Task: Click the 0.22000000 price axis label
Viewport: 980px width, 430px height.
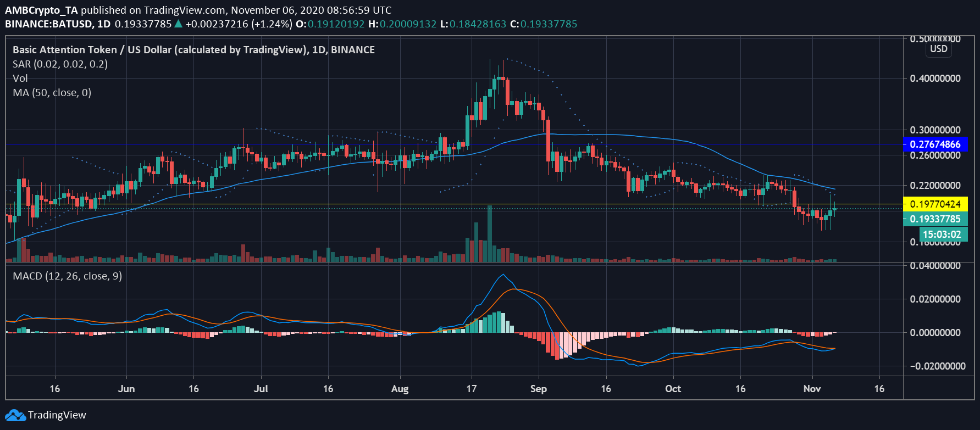Action: [x=935, y=186]
